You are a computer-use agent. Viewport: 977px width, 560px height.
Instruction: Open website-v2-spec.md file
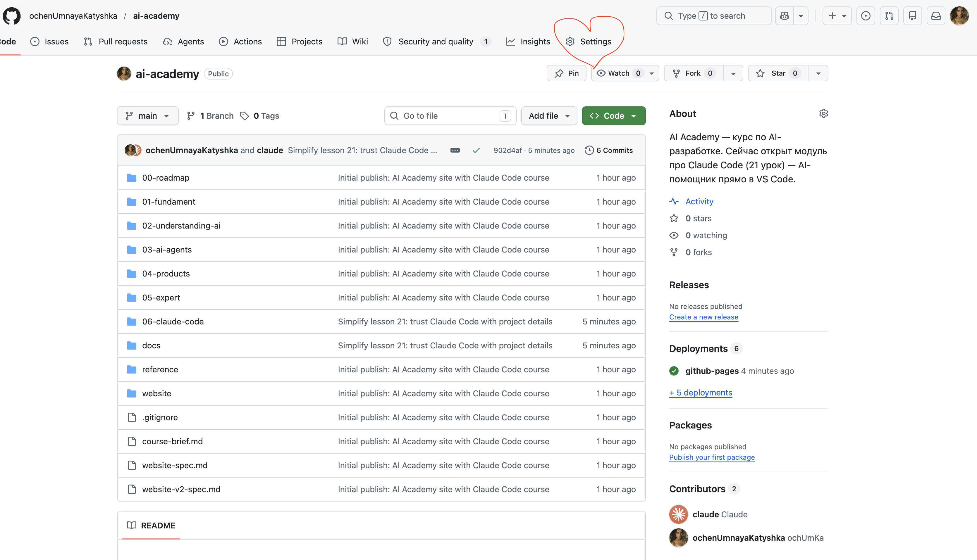pos(181,489)
